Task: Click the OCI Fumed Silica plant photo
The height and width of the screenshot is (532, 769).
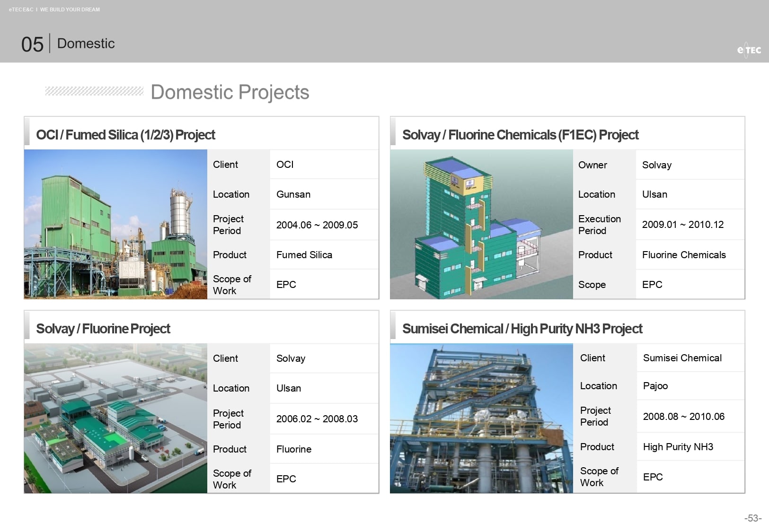Action: (115, 224)
